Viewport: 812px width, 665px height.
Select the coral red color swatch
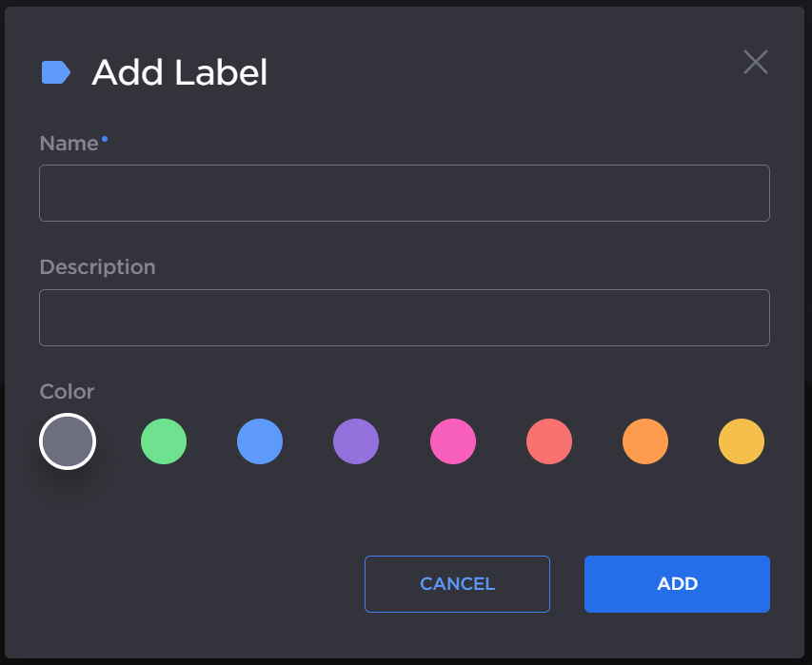point(549,440)
